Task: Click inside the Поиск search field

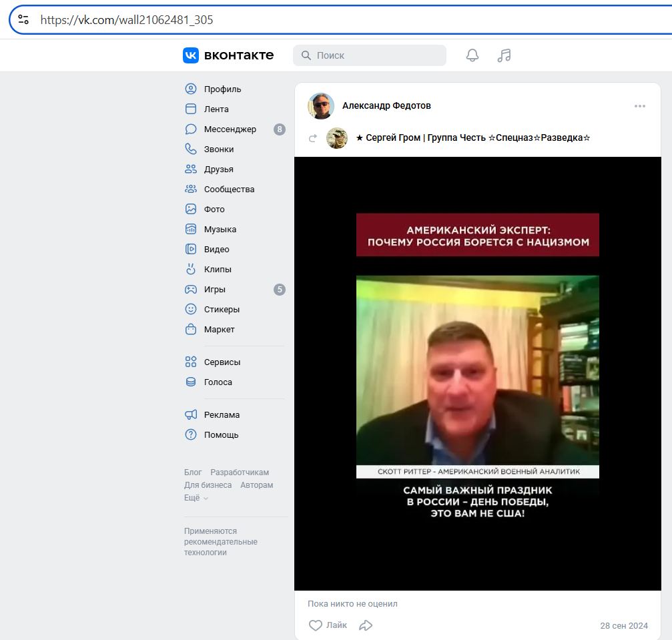Action: [x=370, y=55]
